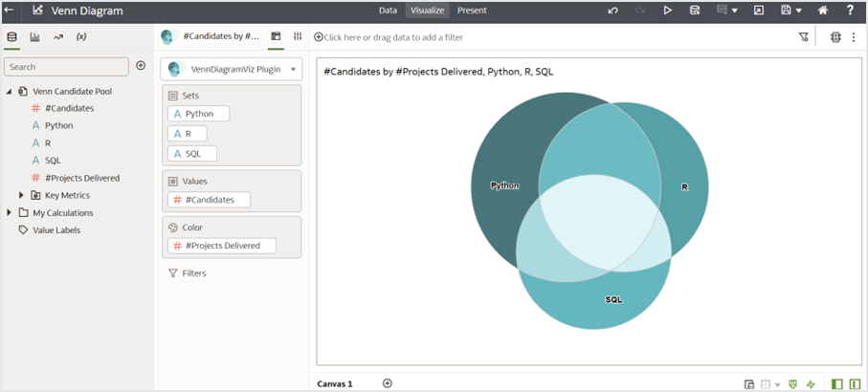868x392 pixels.
Task: Open the Filters section in grammar panel
Action: click(188, 273)
